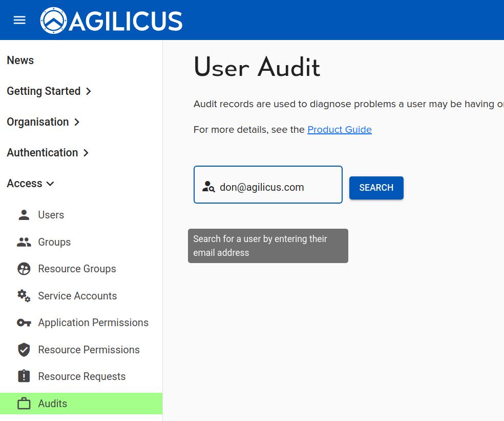504x421 pixels.
Task: Open the News page
Action: click(20, 61)
